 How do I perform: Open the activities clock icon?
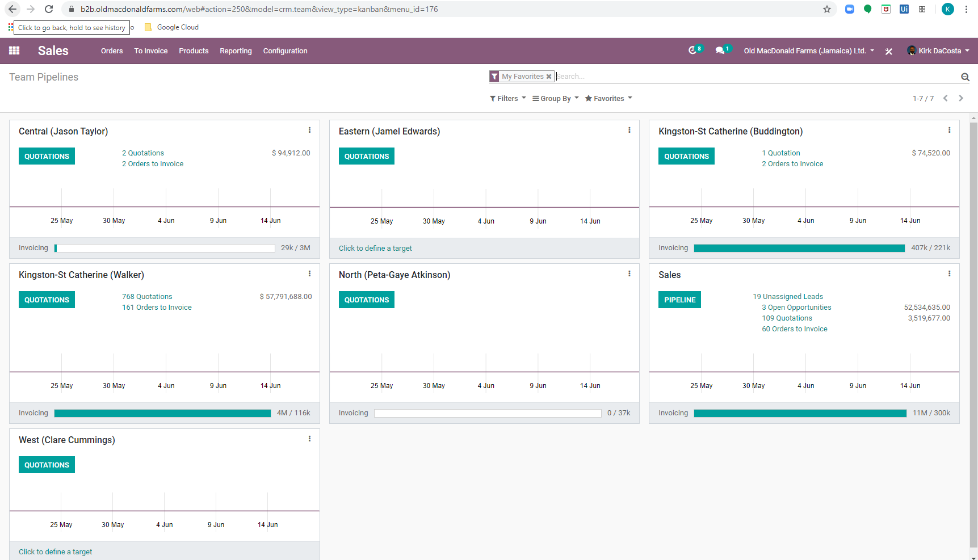tap(692, 50)
